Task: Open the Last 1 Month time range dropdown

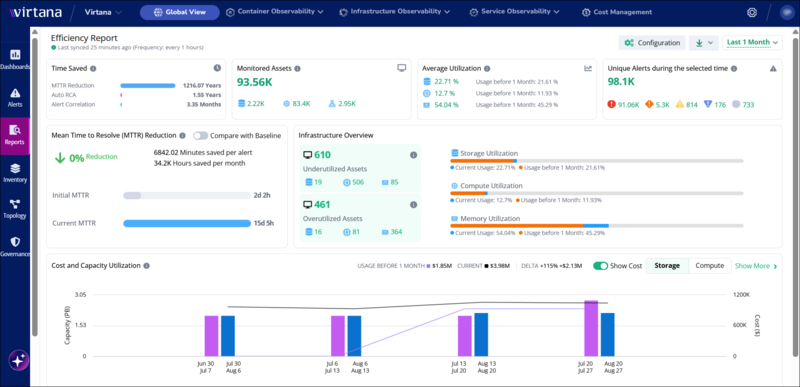Action: tap(752, 43)
